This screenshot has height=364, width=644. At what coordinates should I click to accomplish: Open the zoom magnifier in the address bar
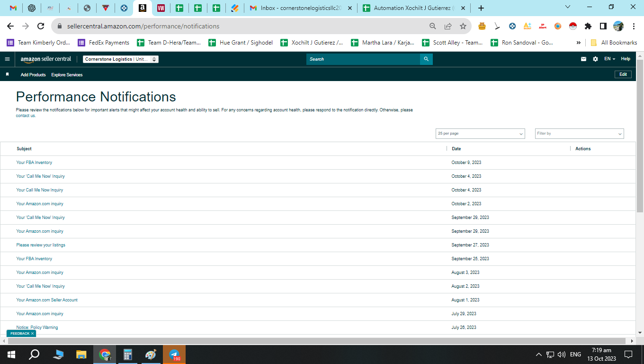coord(433,27)
